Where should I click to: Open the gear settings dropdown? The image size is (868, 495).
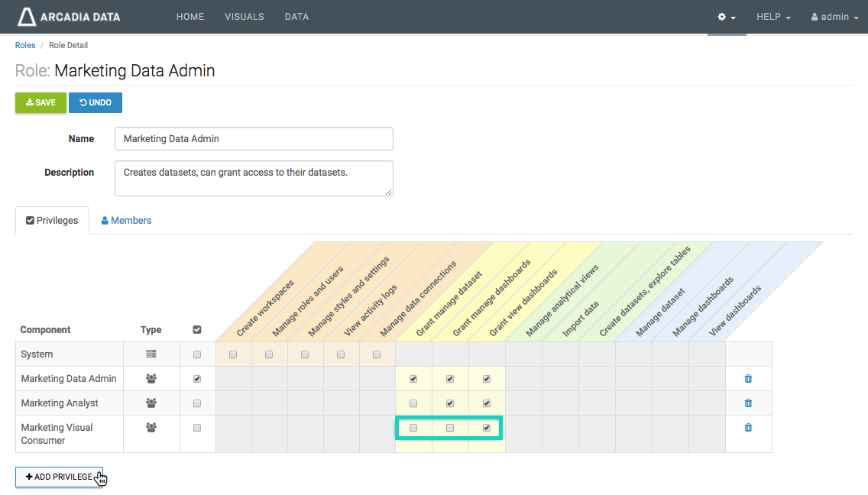coord(726,17)
